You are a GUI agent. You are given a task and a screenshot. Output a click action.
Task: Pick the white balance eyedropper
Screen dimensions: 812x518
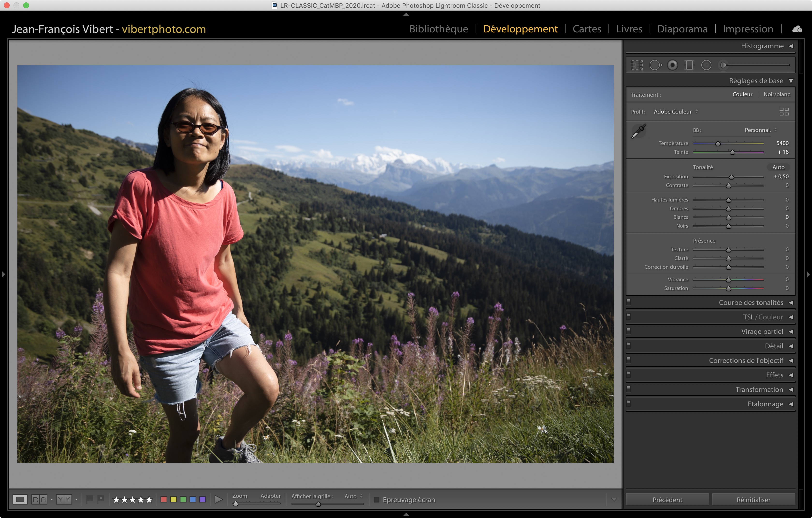(638, 131)
